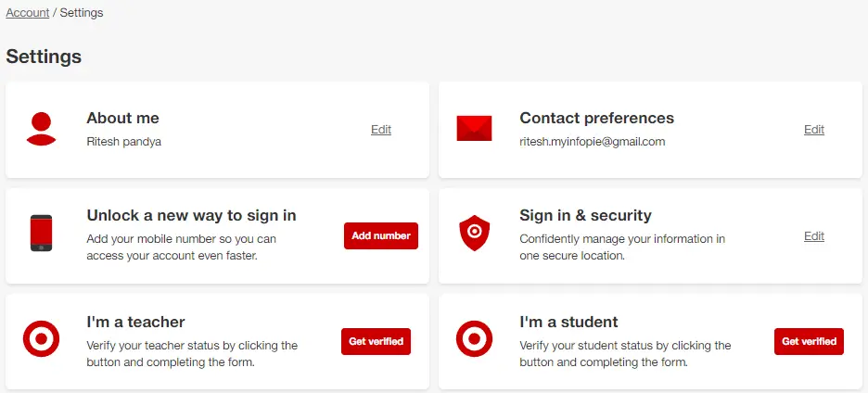
Task: Click the red mobile phone icon
Action: click(x=41, y=233)
